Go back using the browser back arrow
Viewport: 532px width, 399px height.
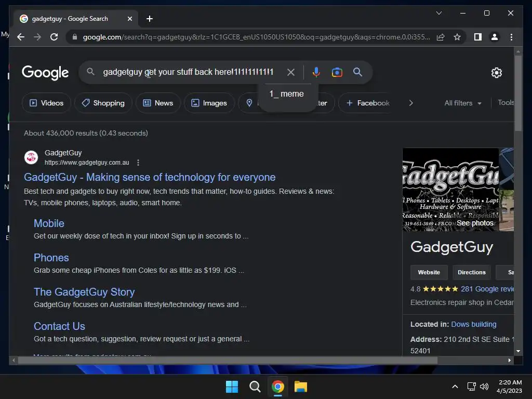(21, 37)
